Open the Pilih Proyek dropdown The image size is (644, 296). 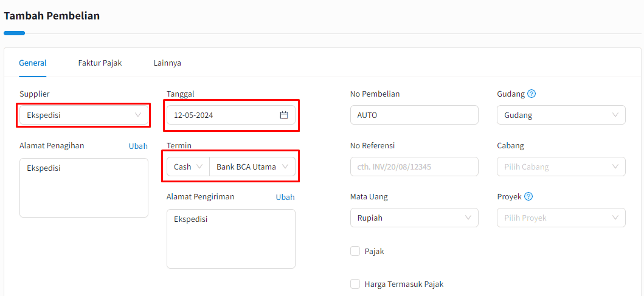pyautogui.click(x=561, y=218)
